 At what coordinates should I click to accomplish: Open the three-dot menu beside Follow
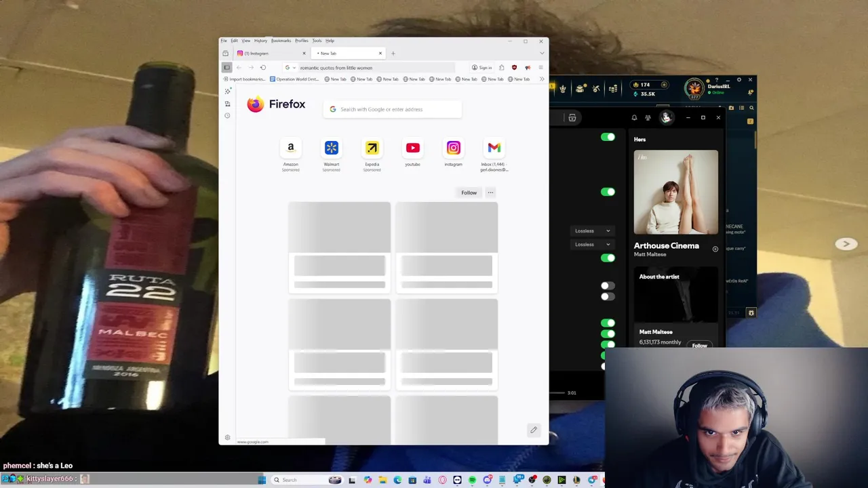[x=490, y=192]
